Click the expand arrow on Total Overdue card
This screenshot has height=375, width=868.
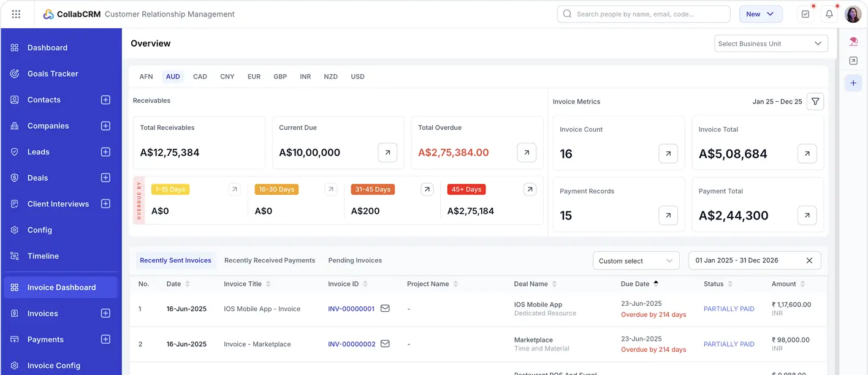(x=527, y=153)
